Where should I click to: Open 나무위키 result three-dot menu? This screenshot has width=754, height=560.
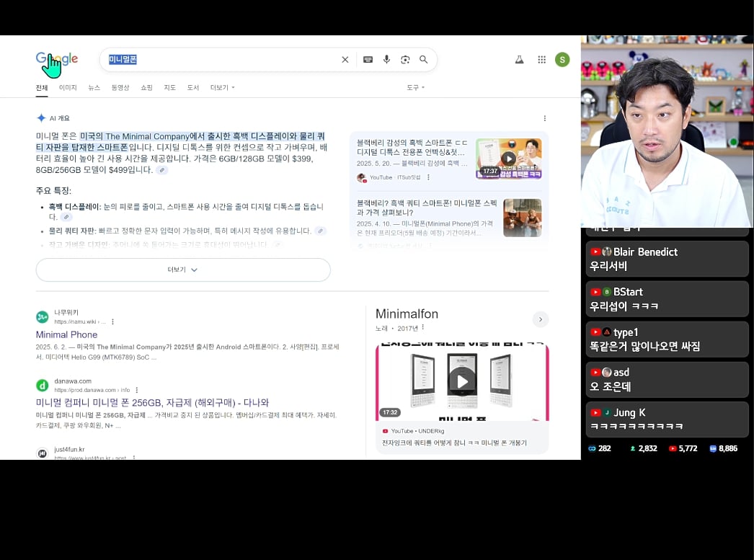(x=112, y=321)
